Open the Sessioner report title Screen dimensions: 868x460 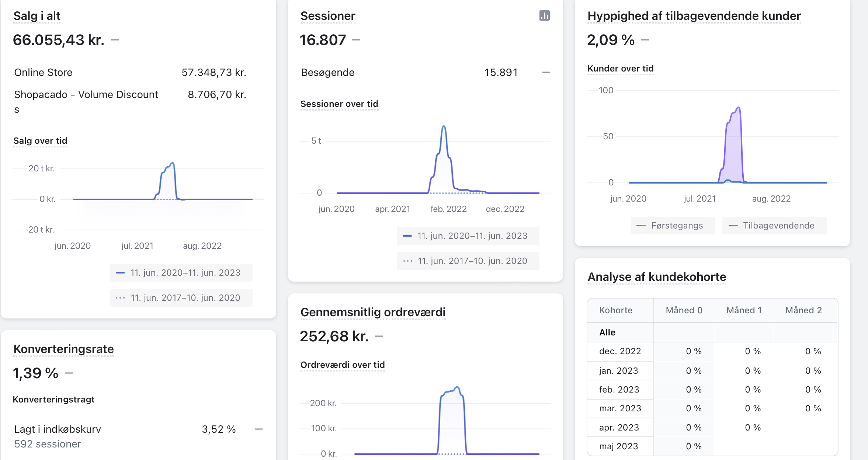pyautogui.click(x=327, y=16)
